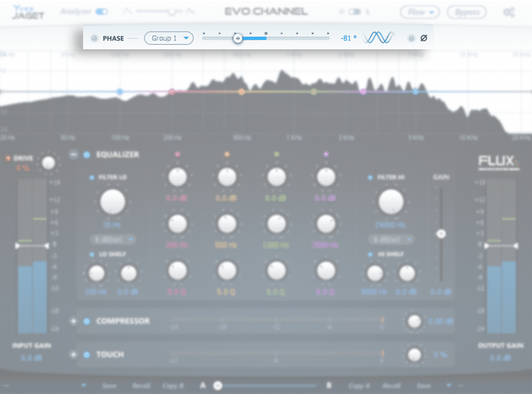Viewport: 532px width, 394px height.
Task: Select the low-filter blue node on the graph
Action: coord(120,91)
